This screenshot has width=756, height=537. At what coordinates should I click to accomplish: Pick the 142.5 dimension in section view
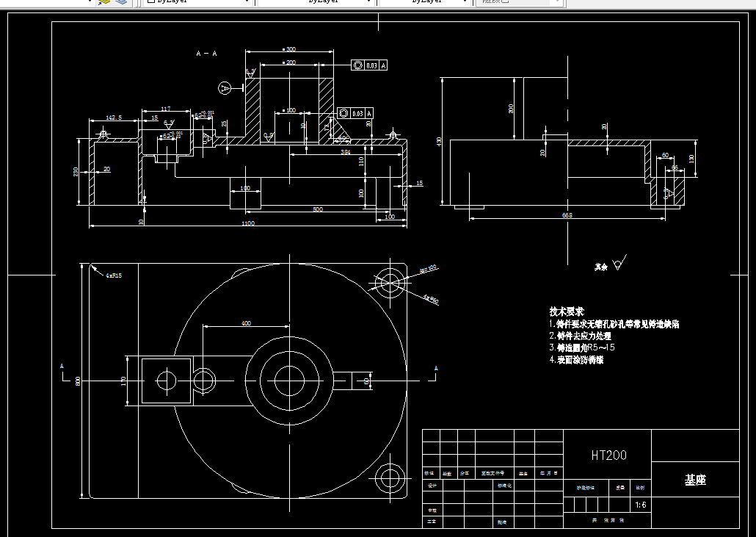pyautogui.click(x=114, y=118)
